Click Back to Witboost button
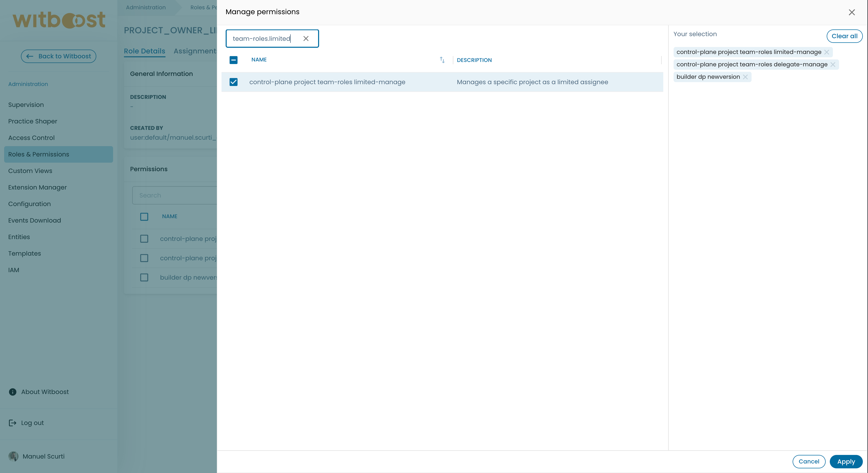 tap(58, 56)
